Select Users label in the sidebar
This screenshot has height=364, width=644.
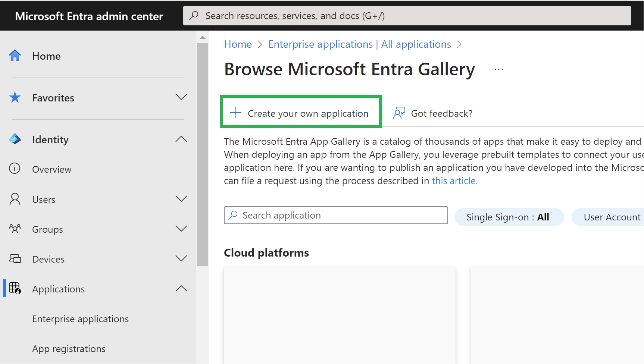44,200
